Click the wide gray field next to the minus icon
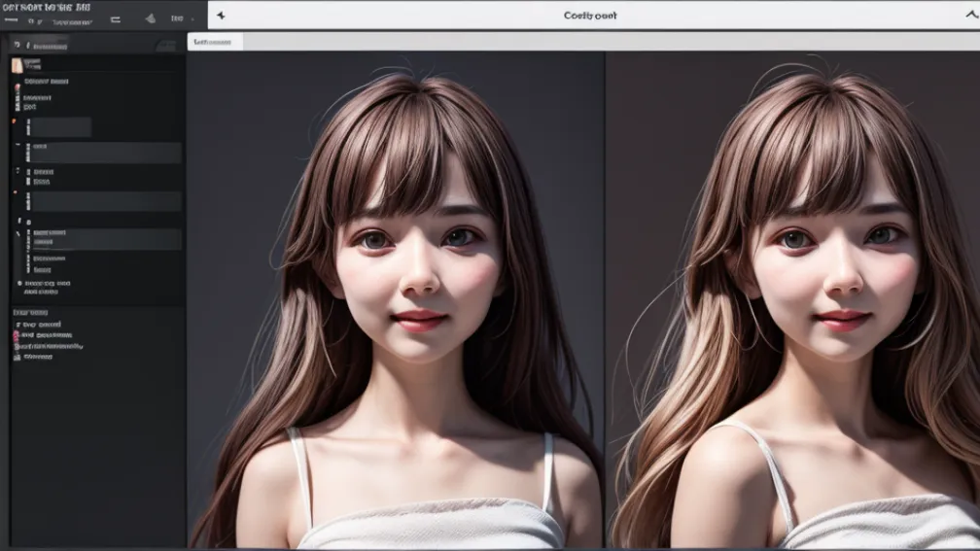 coord(107,154)
